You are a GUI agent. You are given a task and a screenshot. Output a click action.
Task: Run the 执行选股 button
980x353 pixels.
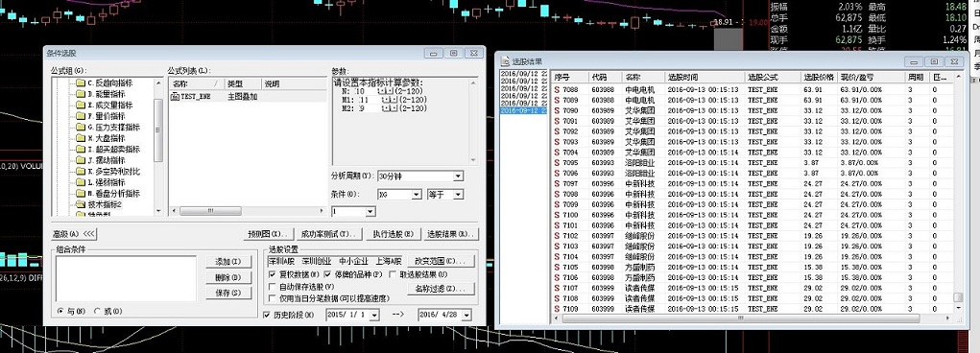pyautogui.click(x=394, y=235)
